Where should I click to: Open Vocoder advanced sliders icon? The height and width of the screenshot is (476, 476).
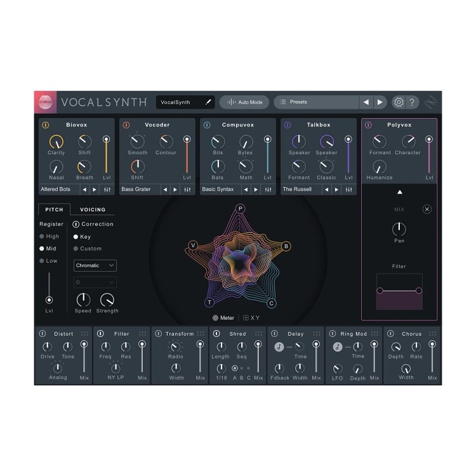click(188, 189)
